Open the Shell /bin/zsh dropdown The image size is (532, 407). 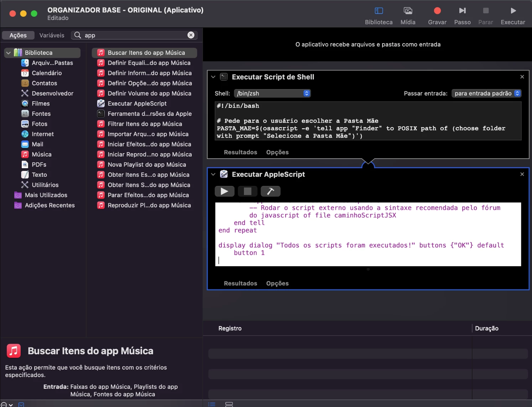tap(272, 93)
